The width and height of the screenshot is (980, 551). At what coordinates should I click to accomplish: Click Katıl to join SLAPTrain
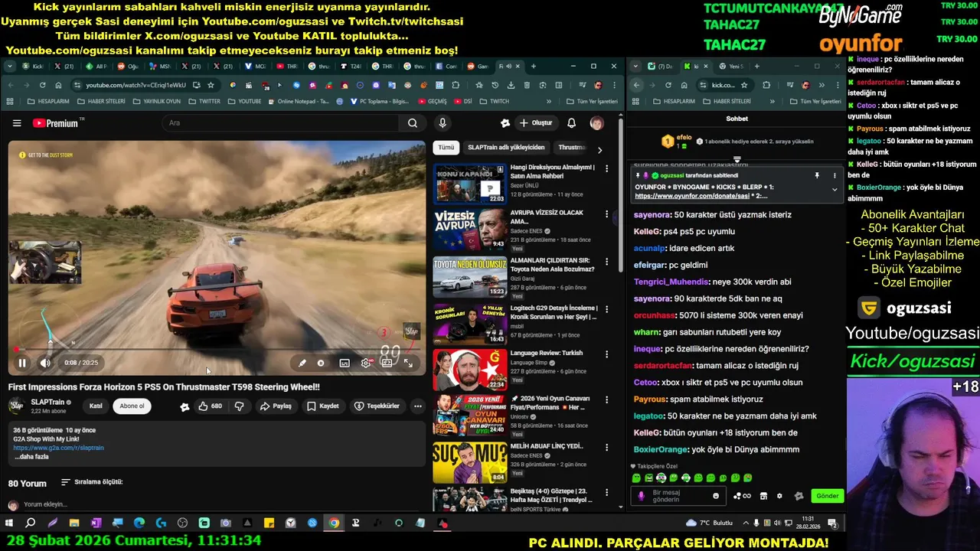point(96,406)
